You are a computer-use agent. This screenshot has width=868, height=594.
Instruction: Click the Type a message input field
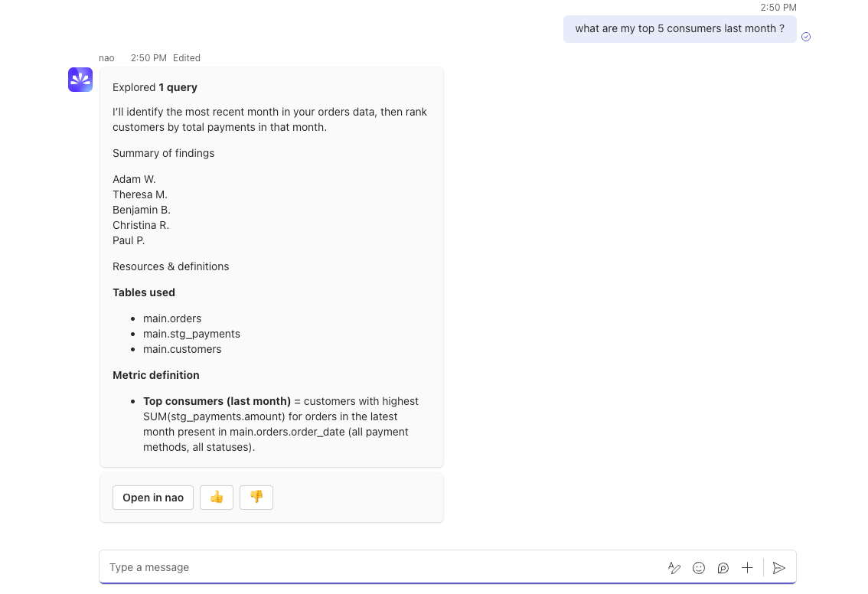[306, 567]
